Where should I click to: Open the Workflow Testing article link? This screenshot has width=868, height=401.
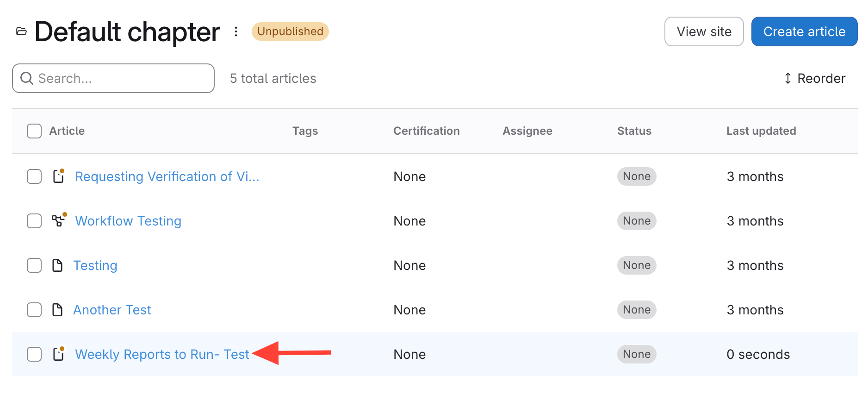click(128, 221)
